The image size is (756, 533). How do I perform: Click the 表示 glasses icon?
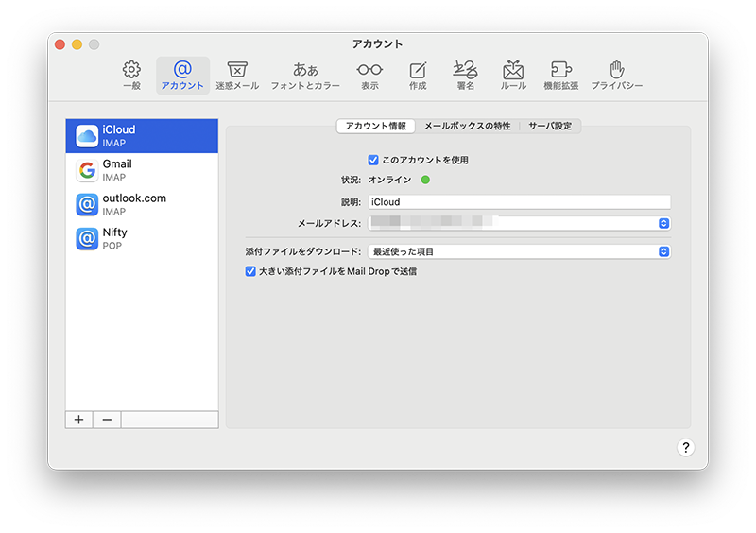click(369, 75)
